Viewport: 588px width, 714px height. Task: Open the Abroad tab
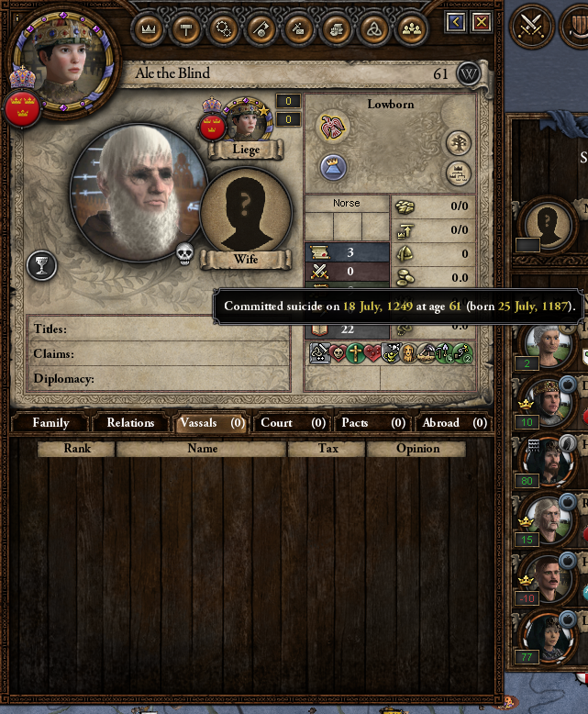[x=454, y=422]
